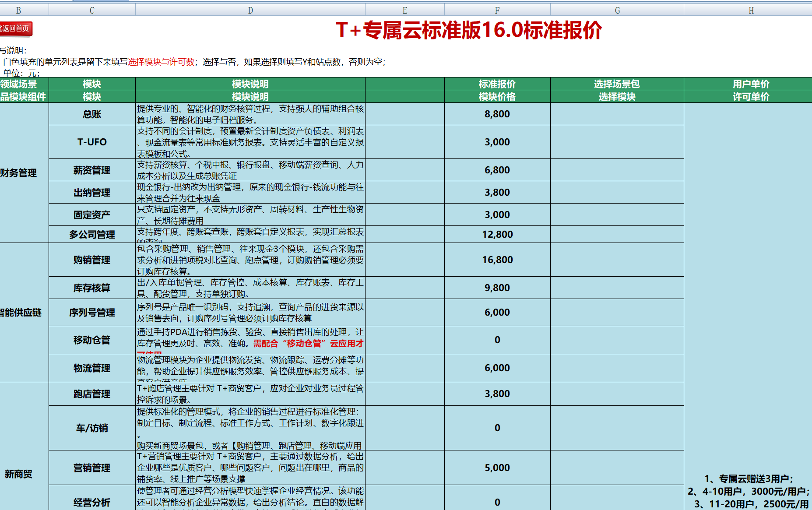Viewport: 812px width, 510px height.
Task: Click the 选择模块 input cell for 总账
Action: point(617,114)
